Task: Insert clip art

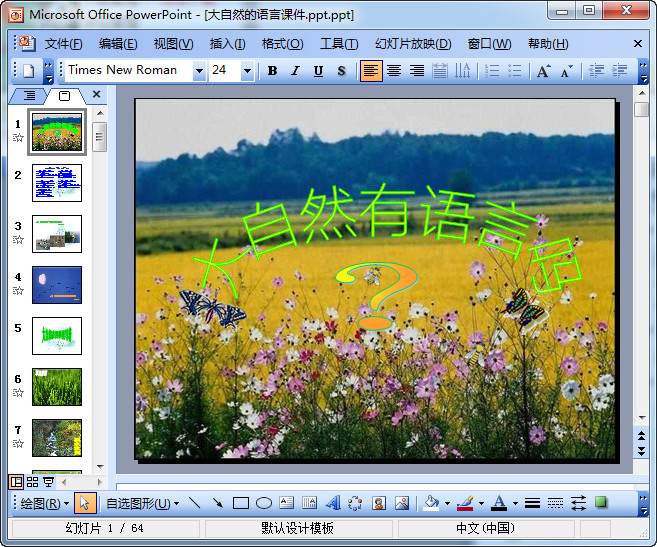Action: coord(379,503)
